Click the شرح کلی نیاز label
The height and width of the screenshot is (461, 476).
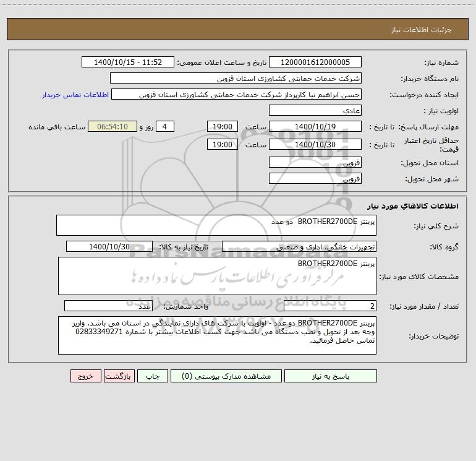click(x=436, y=226)
